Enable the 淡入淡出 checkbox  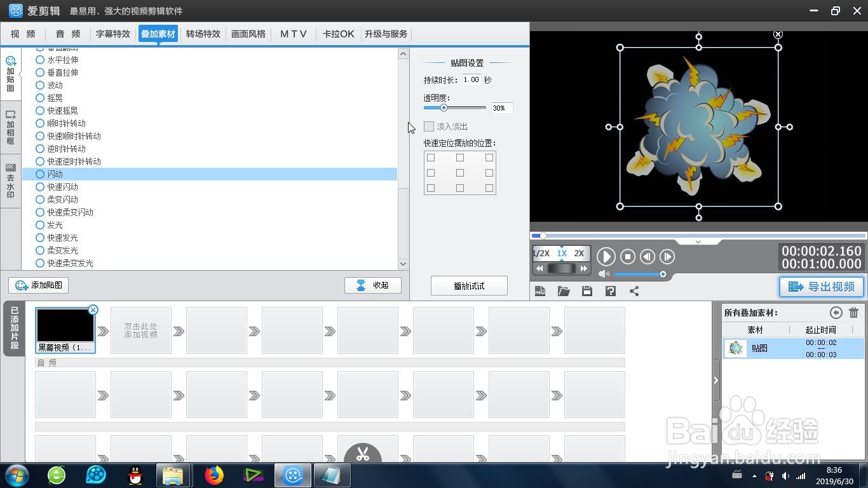429,126
